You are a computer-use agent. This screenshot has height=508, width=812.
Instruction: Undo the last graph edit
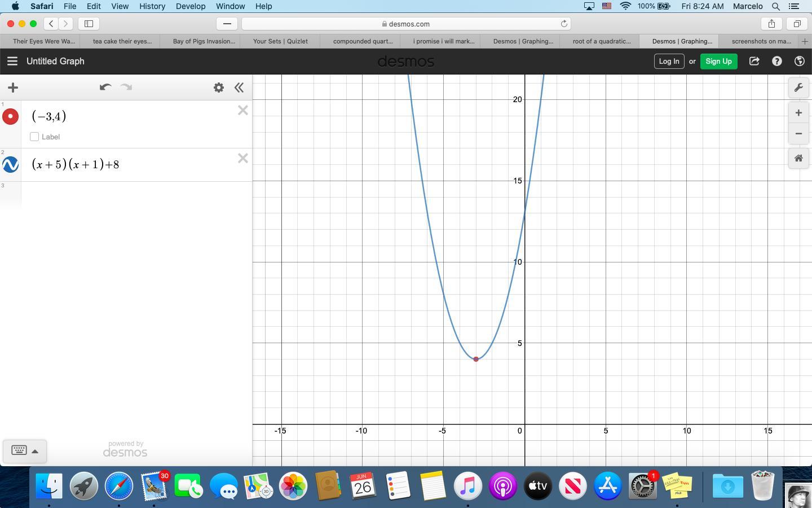click(x=105, y=87)
